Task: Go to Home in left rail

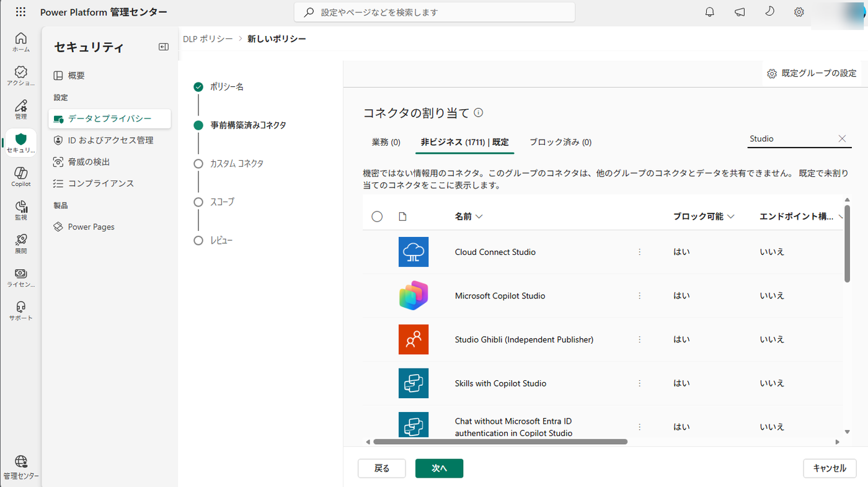Action: [20, 42]
